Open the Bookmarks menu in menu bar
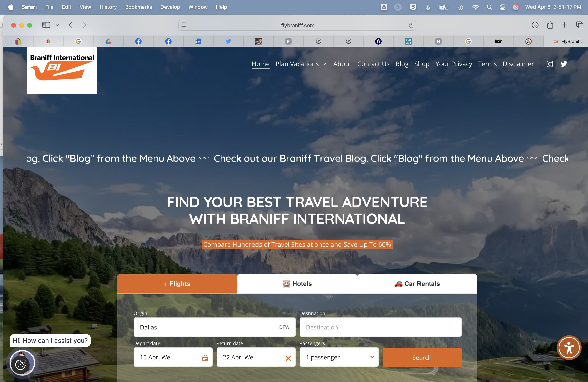 [x=138, y=7]
